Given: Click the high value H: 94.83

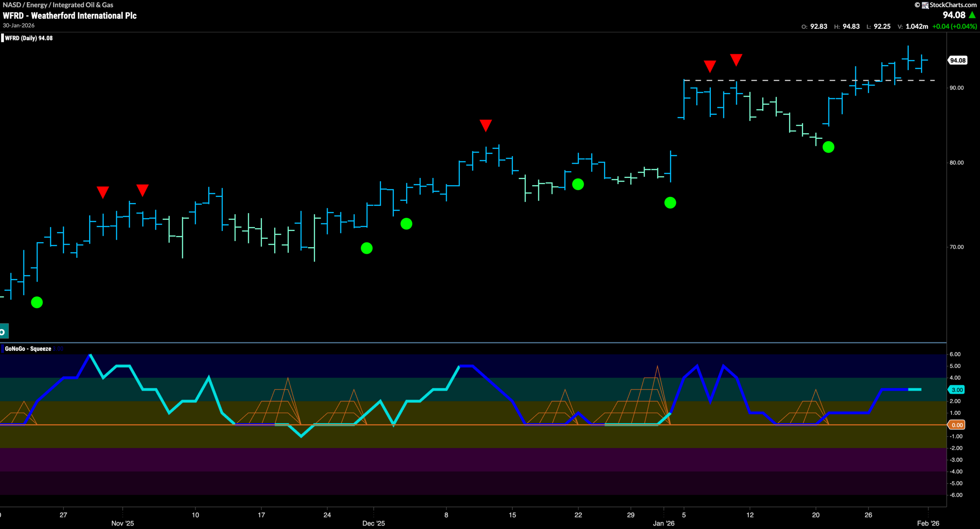Looking at the screenshot, I should pyautogui.click(x=847, y=26).
